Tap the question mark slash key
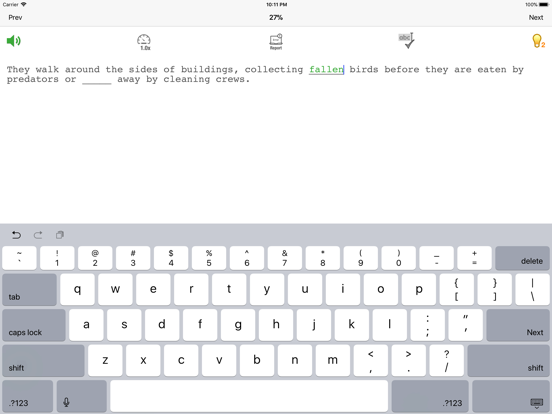 point(447,361)
